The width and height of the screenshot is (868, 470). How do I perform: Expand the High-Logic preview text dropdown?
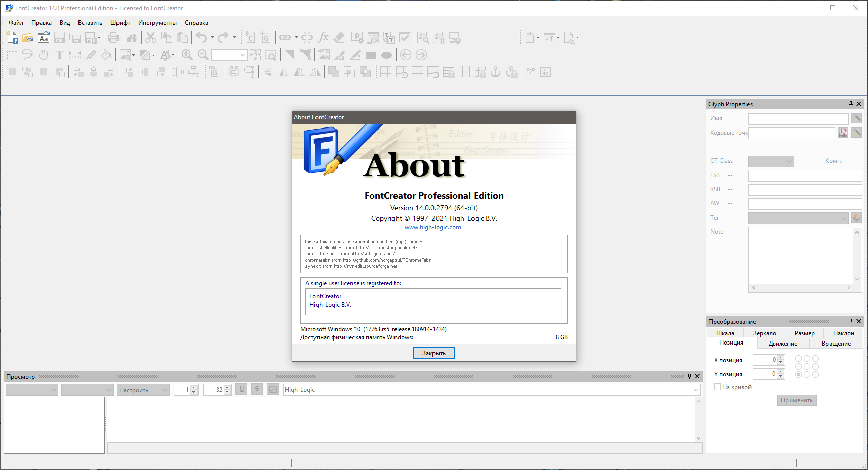point(696,390)
